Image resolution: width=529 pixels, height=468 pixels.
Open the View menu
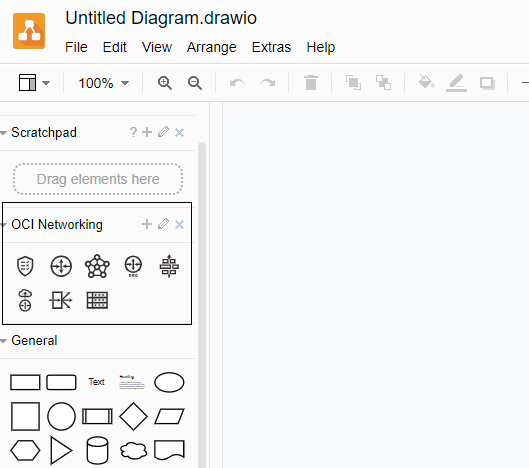pos(157,47)
